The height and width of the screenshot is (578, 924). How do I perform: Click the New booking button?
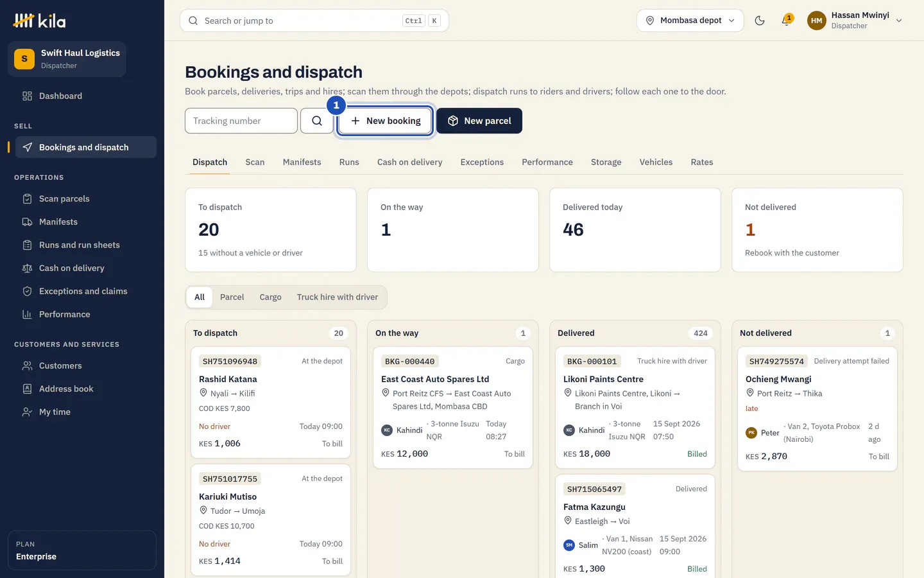(x=385, y=121)
